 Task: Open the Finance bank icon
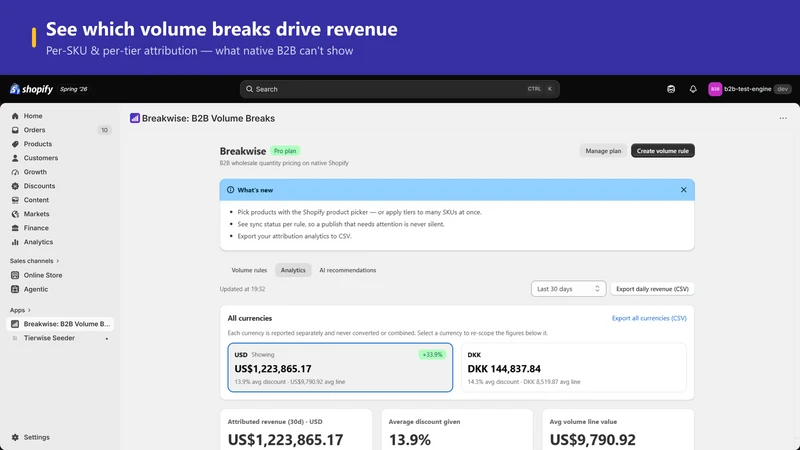tap(15, 228)
